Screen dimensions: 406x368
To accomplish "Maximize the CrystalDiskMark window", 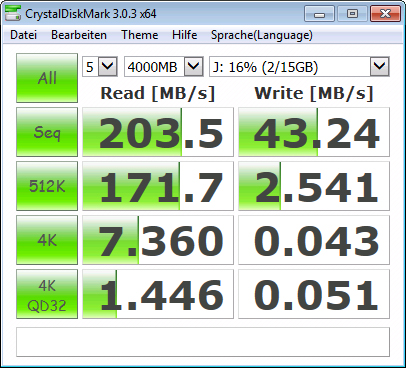I will (352, 14).
